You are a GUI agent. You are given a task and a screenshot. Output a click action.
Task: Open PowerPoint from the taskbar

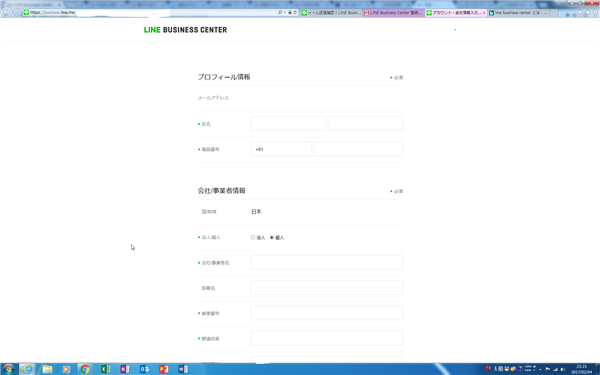click(164, 369)
